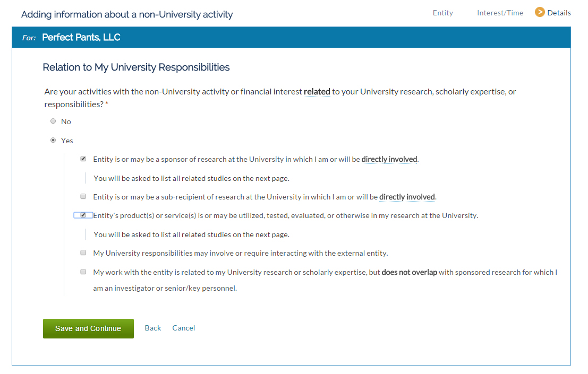Check the sub-recipient of research checkbox
The width and height of the screenshot is (588, 374).
point(83,196)
